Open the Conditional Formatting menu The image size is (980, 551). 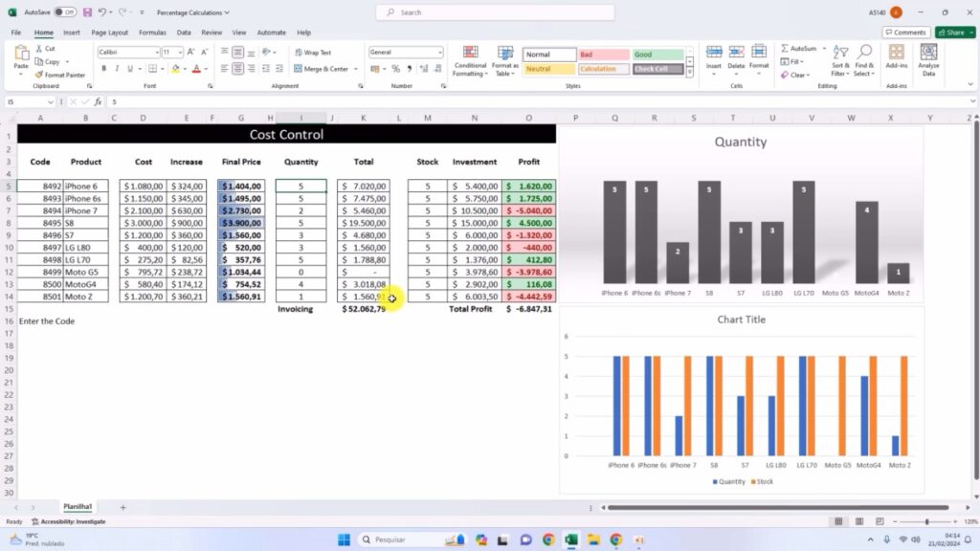470,60
